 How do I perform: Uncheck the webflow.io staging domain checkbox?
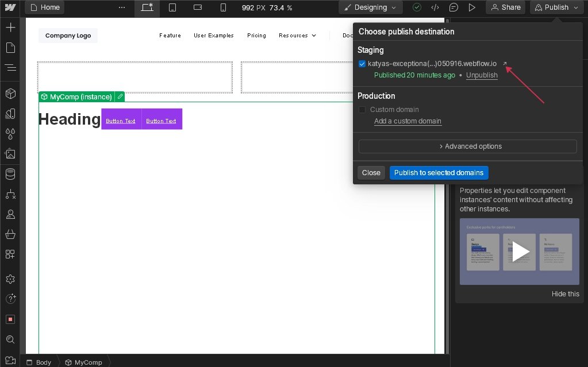(362, 64)
